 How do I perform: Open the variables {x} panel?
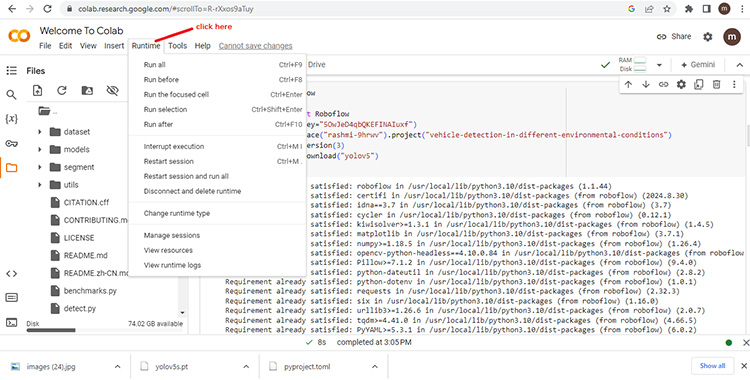[11, 119]
